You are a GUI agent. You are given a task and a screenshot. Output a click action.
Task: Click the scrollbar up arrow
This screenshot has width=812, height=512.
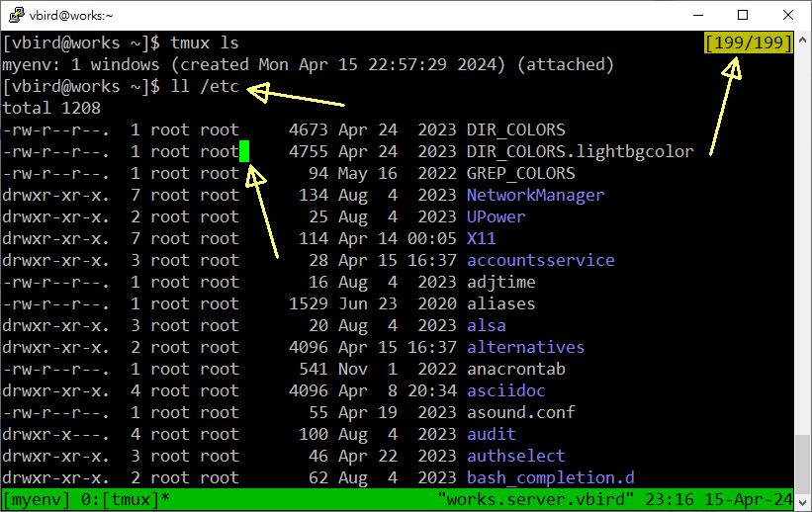pyautogui.click(x=802, y=40)
